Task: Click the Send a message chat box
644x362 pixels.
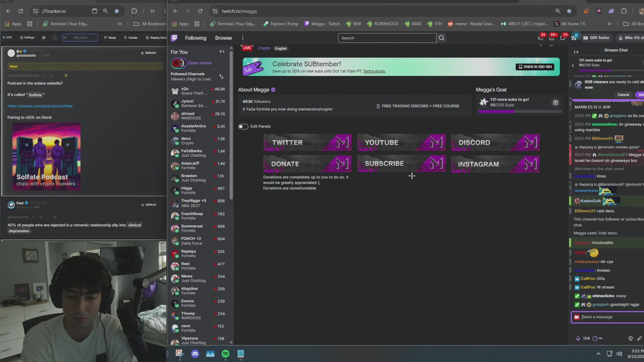Action: (608, 317)
